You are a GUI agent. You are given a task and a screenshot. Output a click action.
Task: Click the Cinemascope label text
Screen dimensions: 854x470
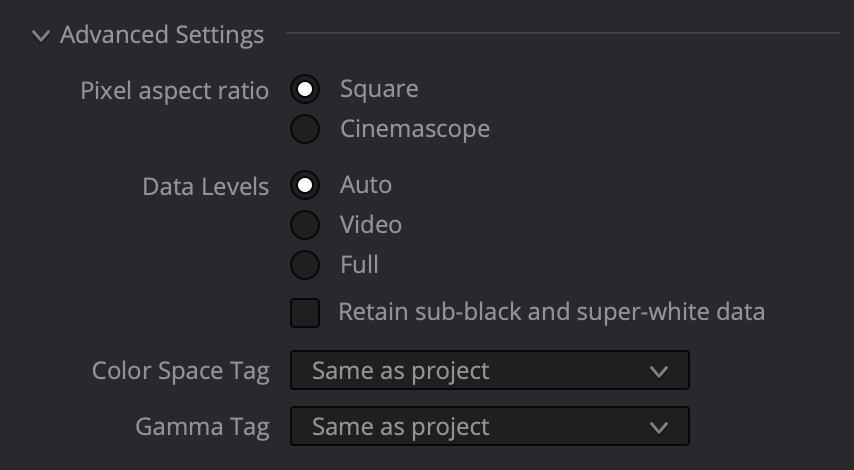(x=415, y=129)
